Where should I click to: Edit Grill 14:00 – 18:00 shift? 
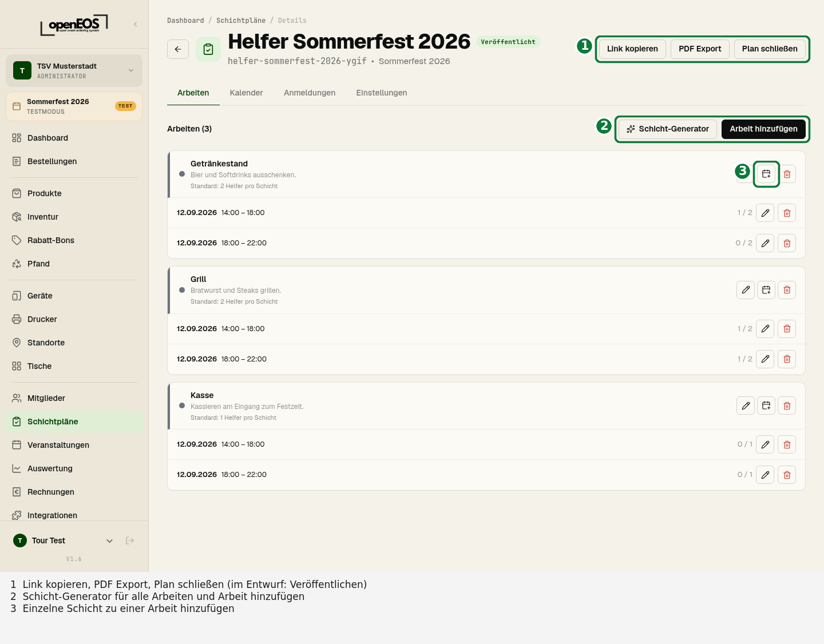[765, 329]
